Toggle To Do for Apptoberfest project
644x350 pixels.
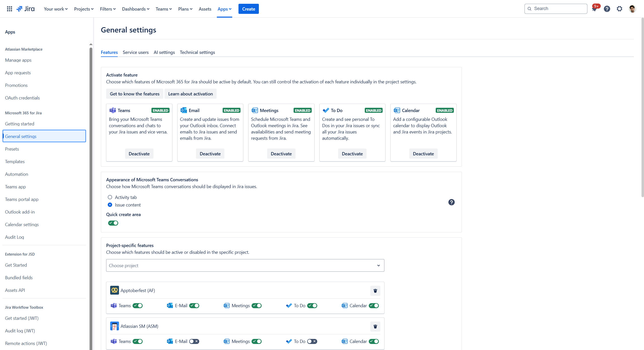(x=312, y=306)
